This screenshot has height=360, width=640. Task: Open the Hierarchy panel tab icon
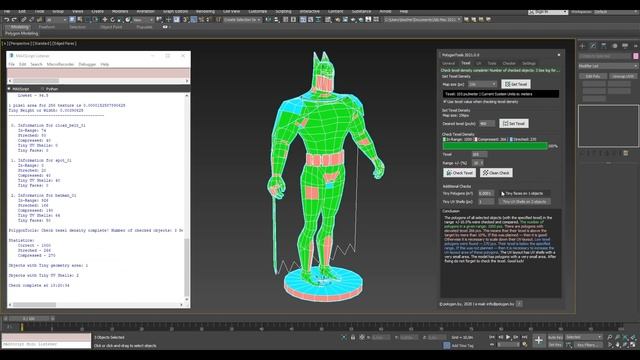(604, 46)
